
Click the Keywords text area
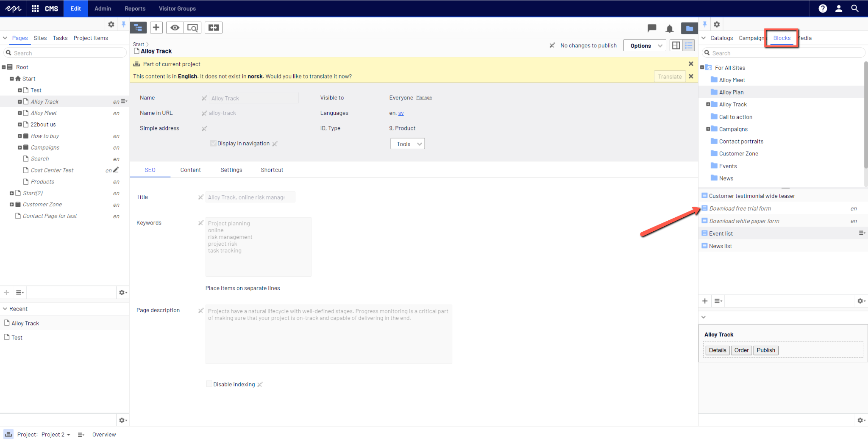tap(258, 247)
